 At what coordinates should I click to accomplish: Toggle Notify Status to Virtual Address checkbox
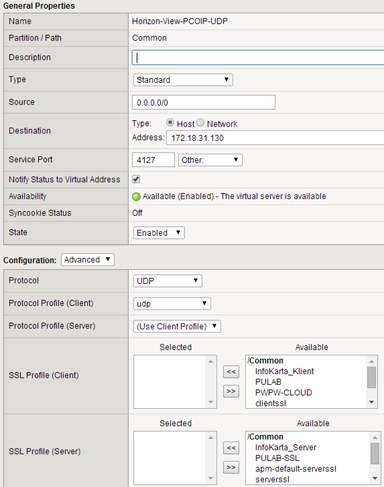(x=136, y=179)
